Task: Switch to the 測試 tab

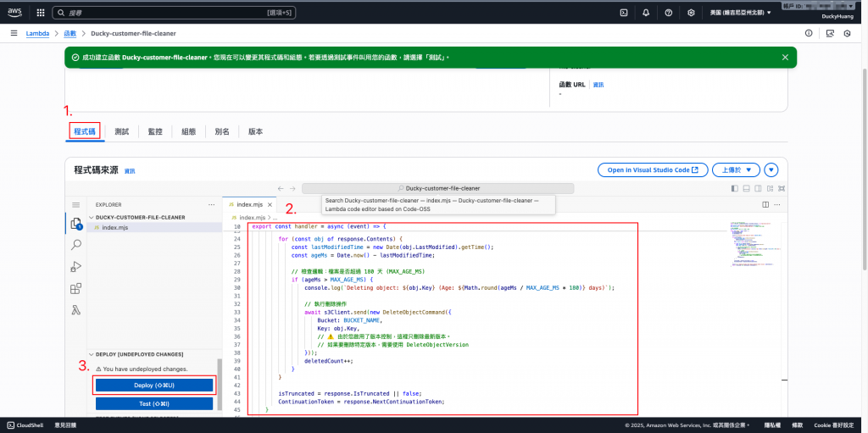Action: pos(122,132)
